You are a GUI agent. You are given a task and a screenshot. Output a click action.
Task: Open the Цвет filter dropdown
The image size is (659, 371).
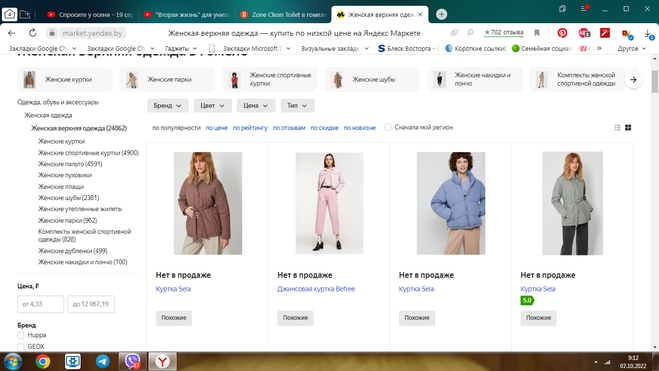[212, 105]
